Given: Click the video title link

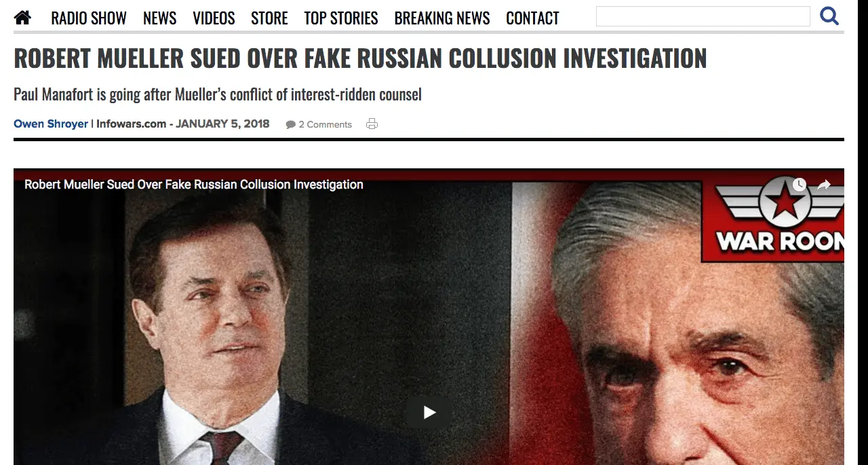Looking at the screenshot, I should click(x=194, y=185).
